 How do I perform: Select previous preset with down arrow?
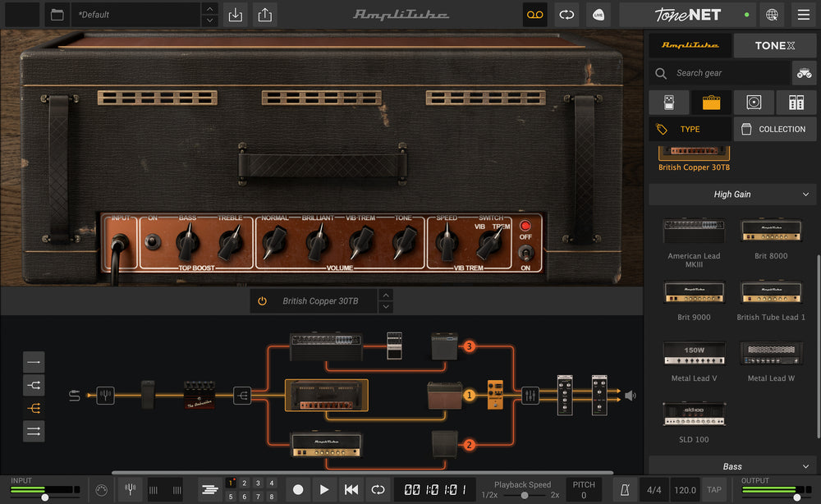(x=209, y=21)
